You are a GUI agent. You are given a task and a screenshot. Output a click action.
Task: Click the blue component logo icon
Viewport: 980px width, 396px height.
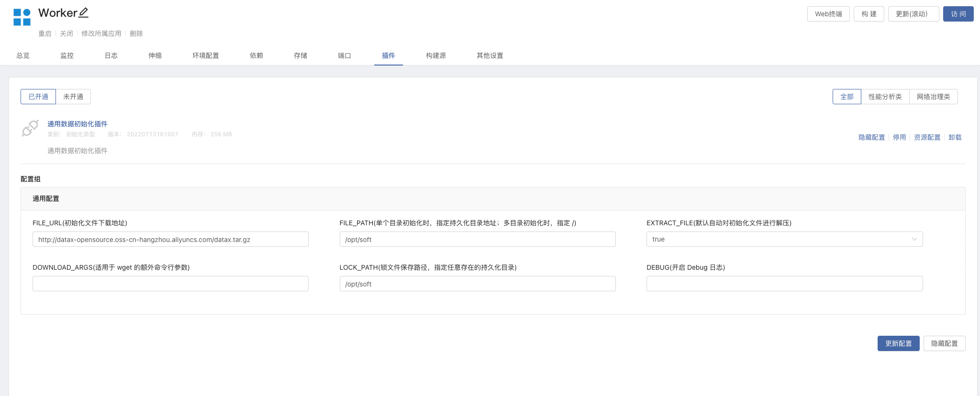tap(22, 17)
